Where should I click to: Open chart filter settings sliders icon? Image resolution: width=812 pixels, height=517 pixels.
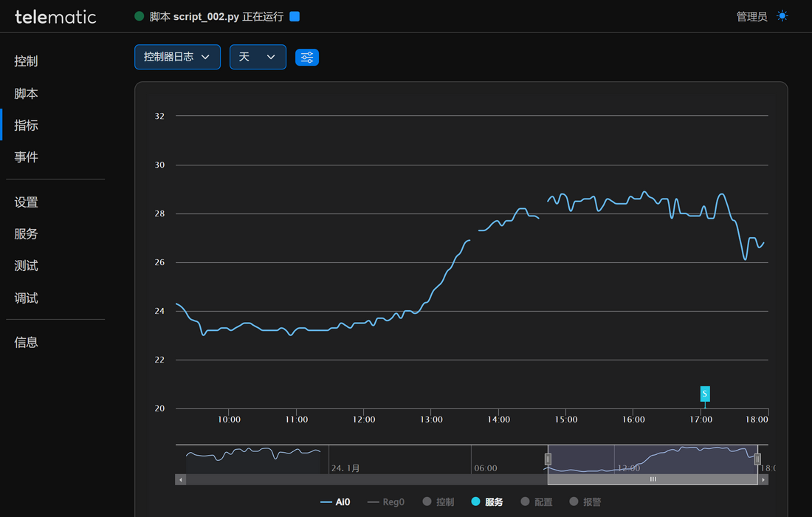click(307, 58)
